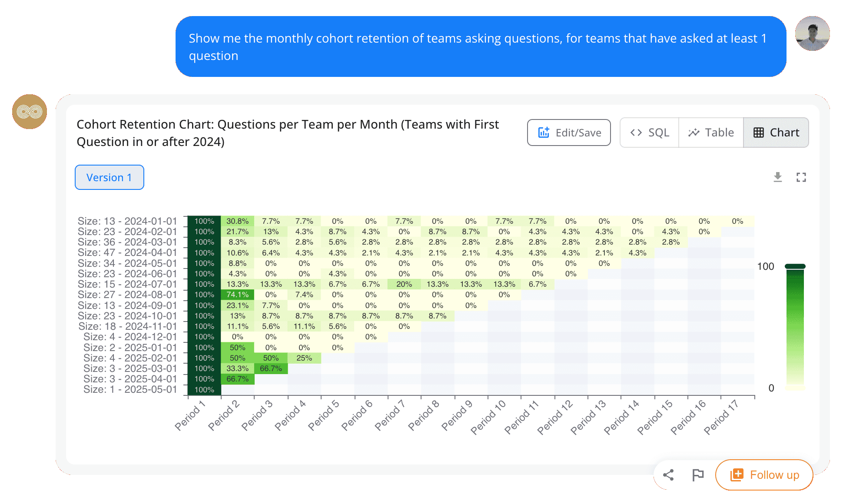Click the download chart icon

[778, 177]
